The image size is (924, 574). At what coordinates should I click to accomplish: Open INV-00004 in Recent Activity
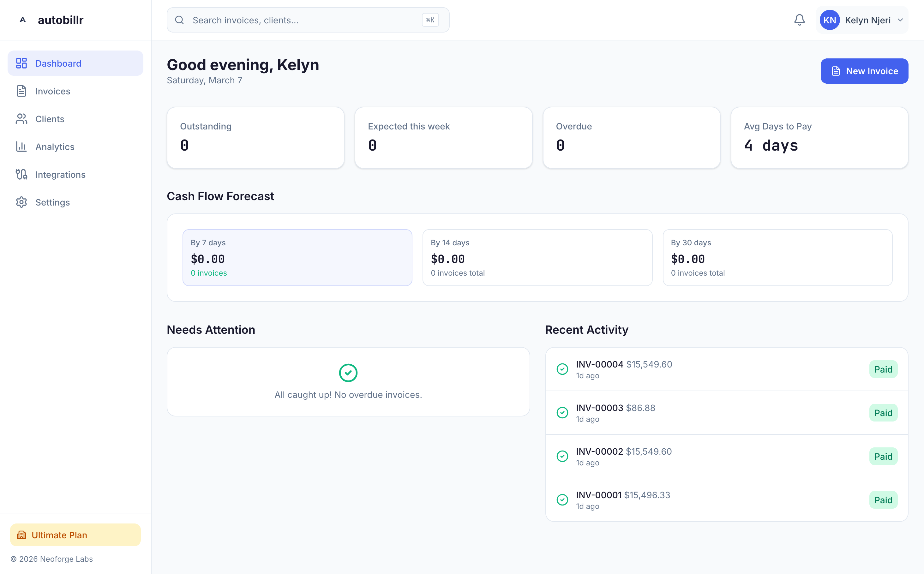(x=599, y=364)
